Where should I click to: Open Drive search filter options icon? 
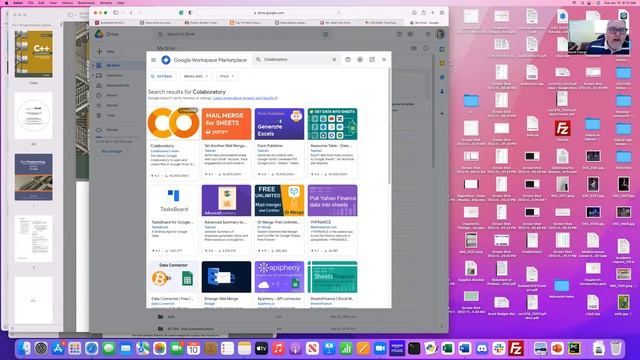[325, 34]
